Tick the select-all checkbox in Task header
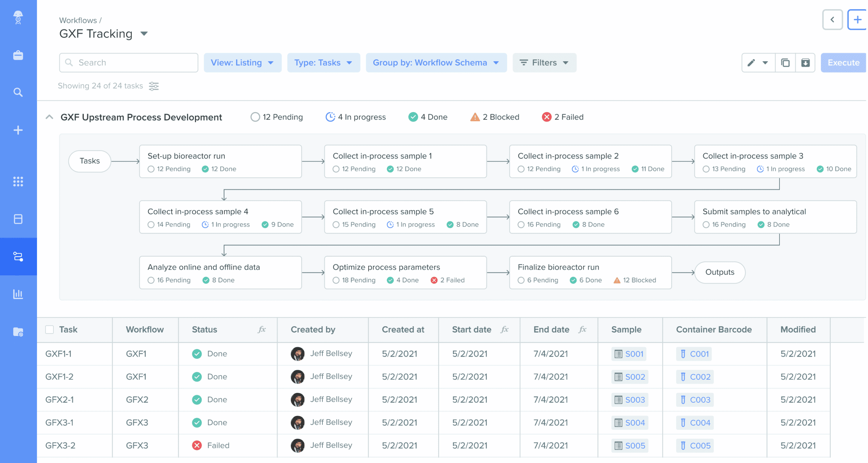The image size is (868, 463). [x=50, y=330]
